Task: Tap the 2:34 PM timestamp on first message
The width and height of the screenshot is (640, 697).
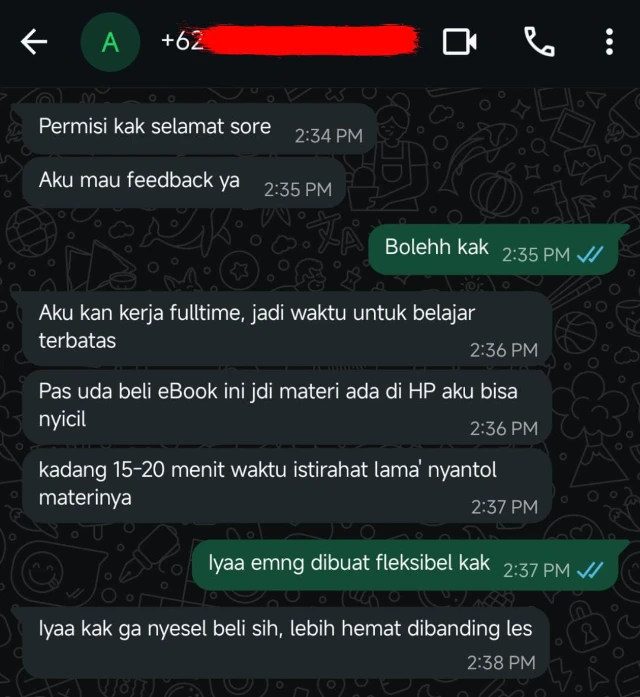Action: [x=329, y=136]
